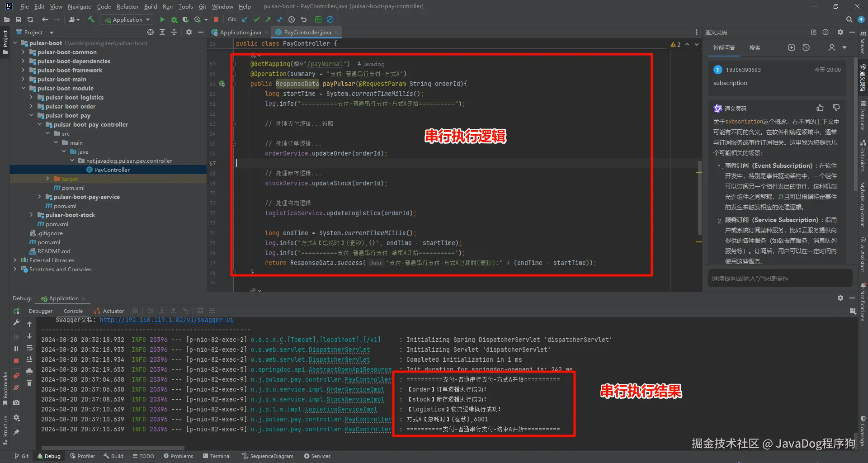Toggle Structure tool window
This screenshot has height=463, width=868.
tap(5, 430)
